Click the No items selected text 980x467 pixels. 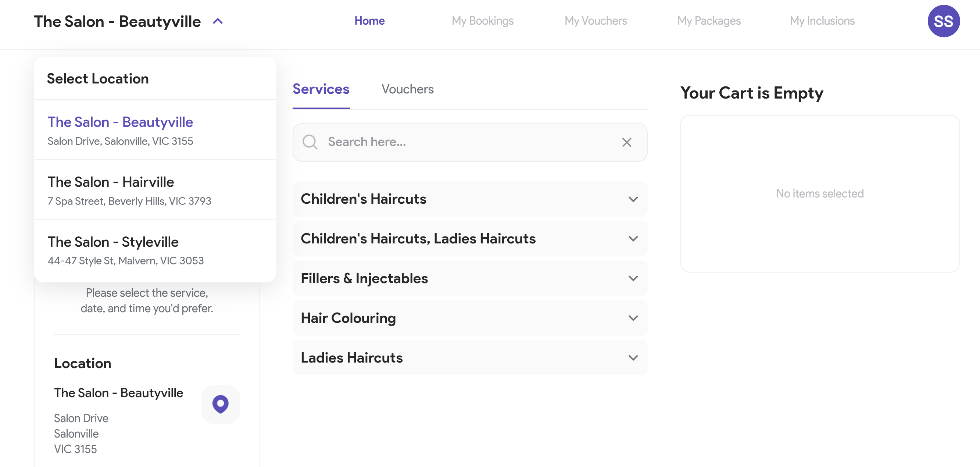pyautogui.click(x=819, y=193)
